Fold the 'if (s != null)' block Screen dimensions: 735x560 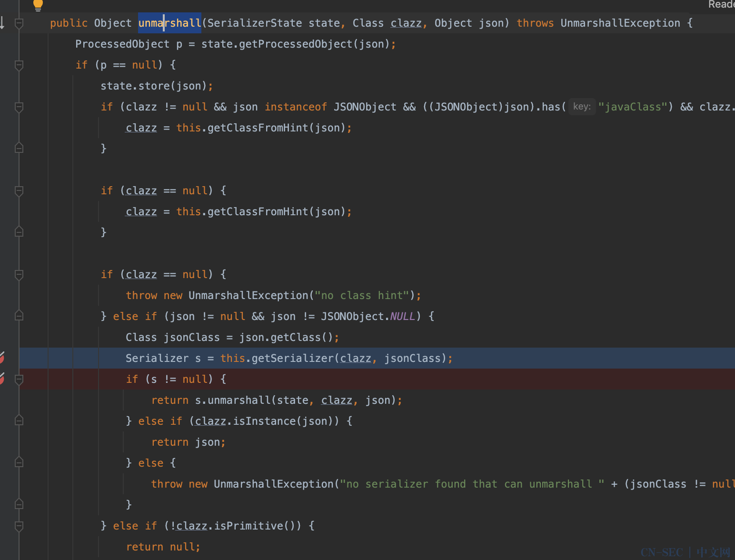coord(19,379)
